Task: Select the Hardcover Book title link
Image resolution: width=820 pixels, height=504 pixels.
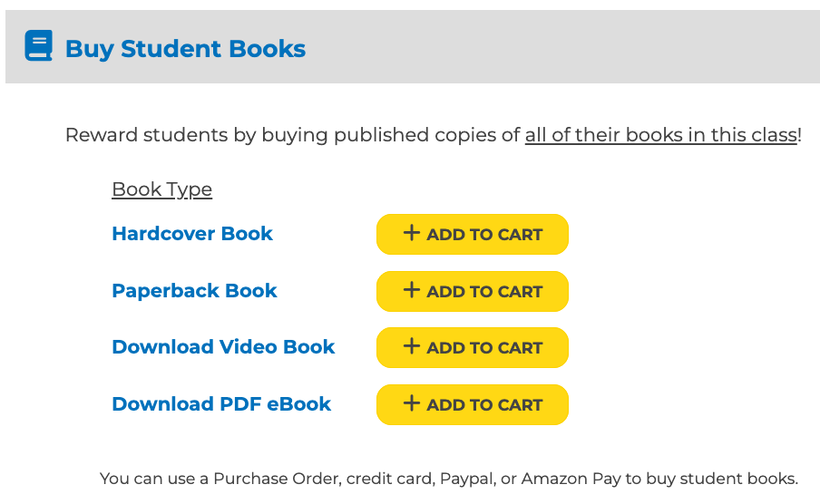Action: tap(192, 234)
